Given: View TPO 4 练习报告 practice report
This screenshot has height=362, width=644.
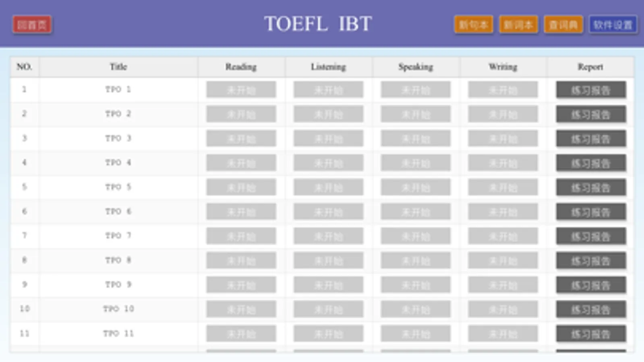Looking at the screenshot, I should click(x=591, y=163).
